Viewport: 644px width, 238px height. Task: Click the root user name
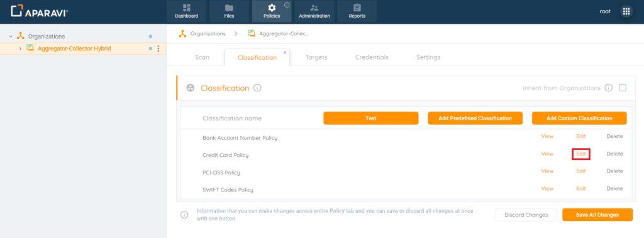605,11
